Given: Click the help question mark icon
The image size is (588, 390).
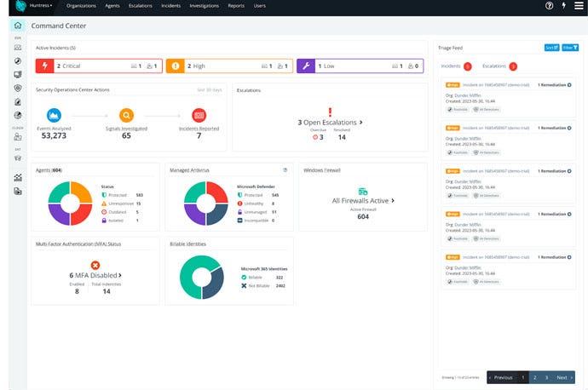Looking at the screenshot, I should coord(549,6).
